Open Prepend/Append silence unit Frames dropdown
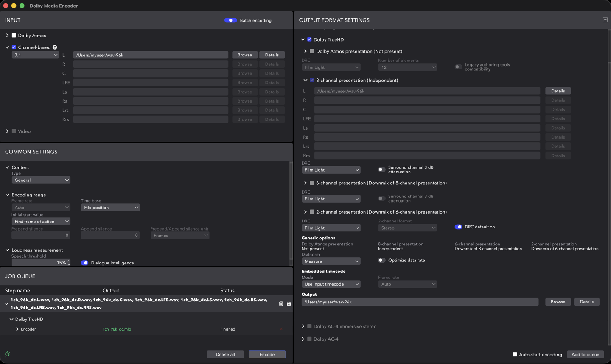The height and width of the screenshot is (364, 611). tap(180, 236)
